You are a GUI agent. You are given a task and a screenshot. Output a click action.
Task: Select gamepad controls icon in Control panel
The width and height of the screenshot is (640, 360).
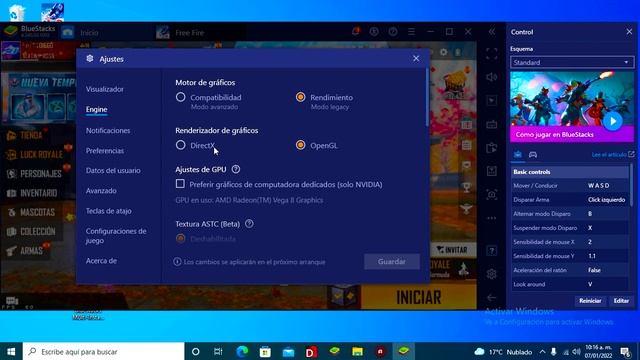[533, 154]
